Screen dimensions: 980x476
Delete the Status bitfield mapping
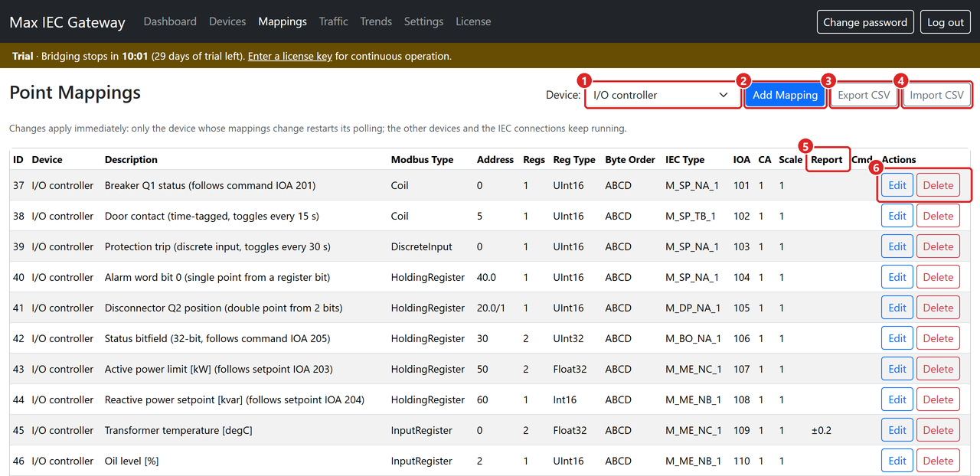tap(938, 338)
